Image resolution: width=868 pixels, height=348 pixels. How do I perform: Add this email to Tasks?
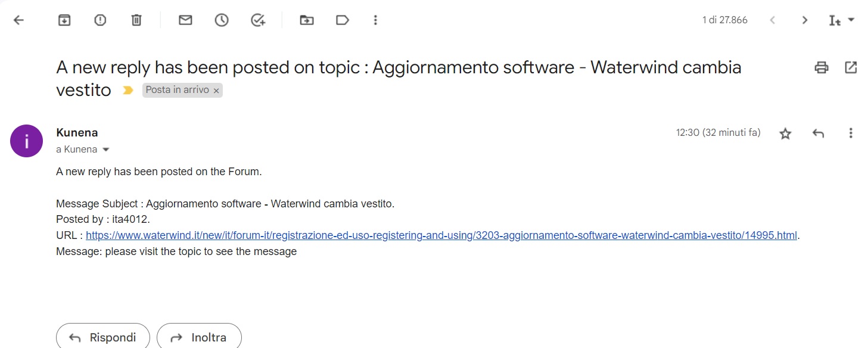point(257,20)
